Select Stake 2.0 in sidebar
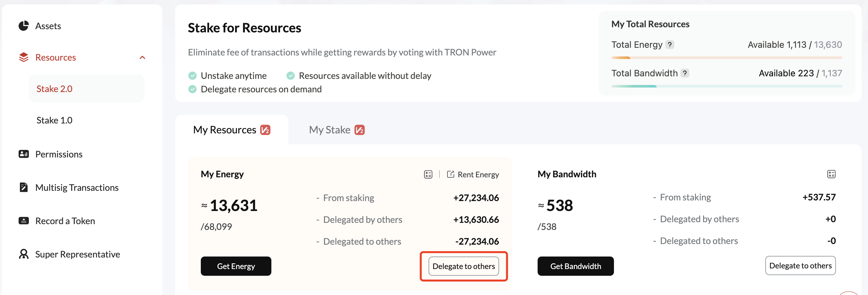 pos(87,89)
